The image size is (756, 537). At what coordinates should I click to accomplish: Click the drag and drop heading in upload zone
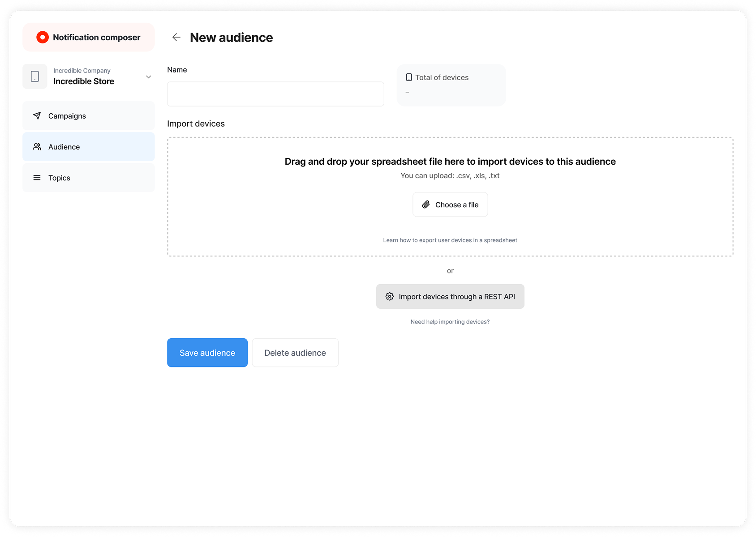450,162
